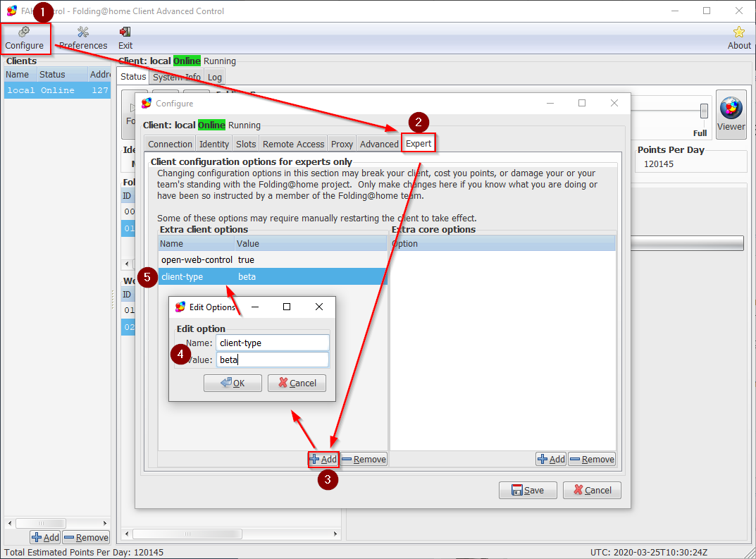Click the Name field in Edit Options
Screen dimensions: 756x559
pos(273,343)
